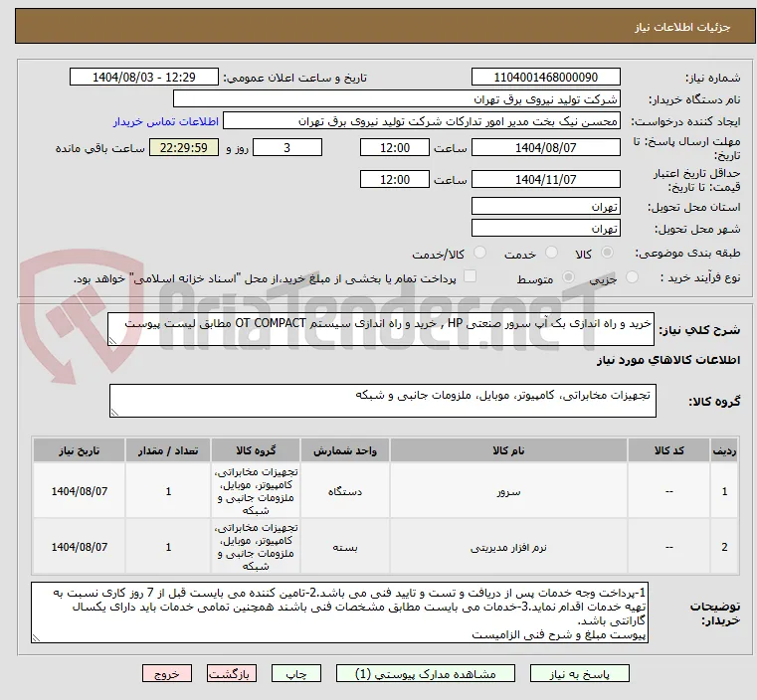Click the شماره نیاز number field

[x=545, y=78]
